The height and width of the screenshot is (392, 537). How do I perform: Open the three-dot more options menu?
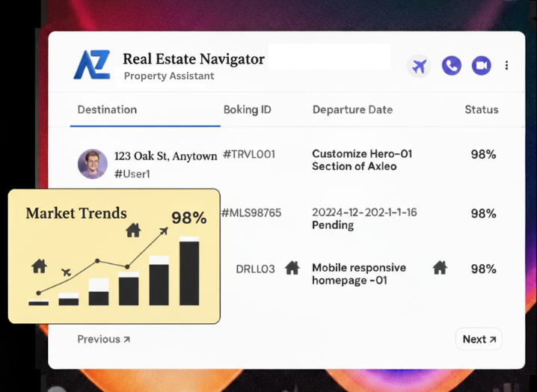click(x=507, y=66)
